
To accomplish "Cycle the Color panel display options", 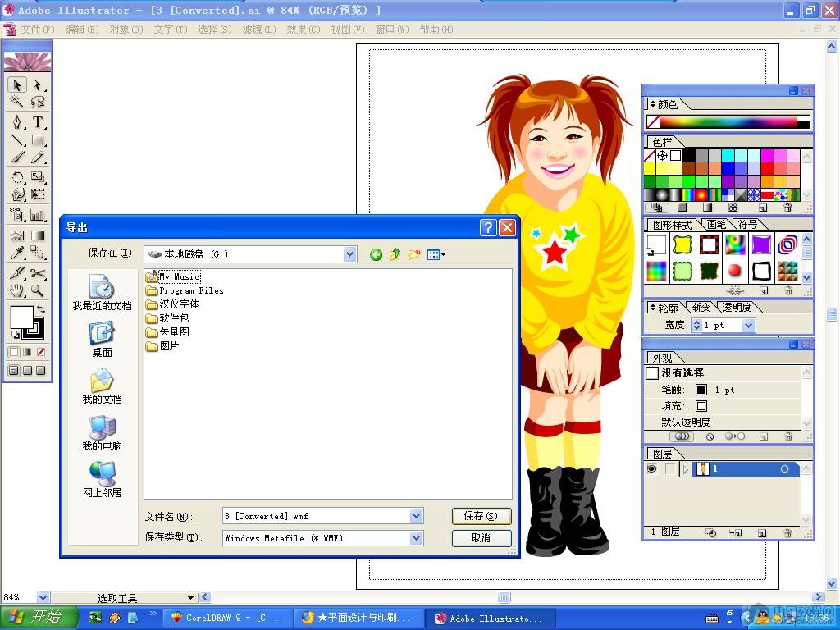I will point(652,104).
